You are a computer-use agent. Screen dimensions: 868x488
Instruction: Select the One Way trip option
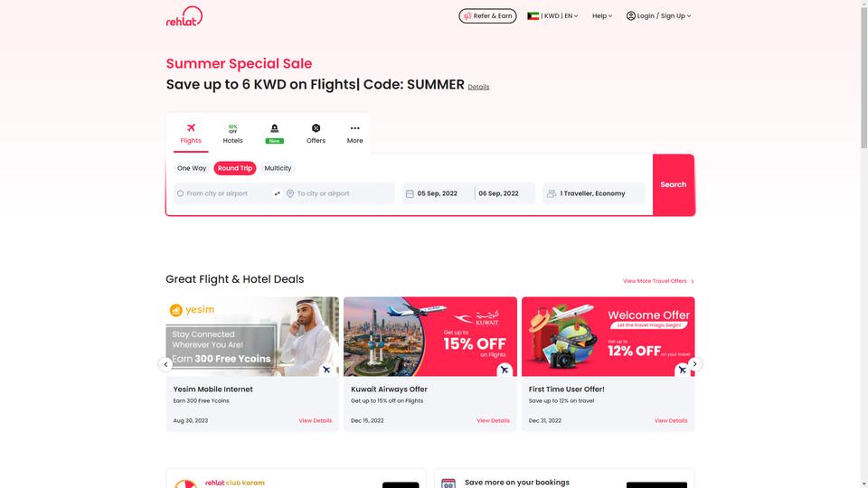pos(192,168)
